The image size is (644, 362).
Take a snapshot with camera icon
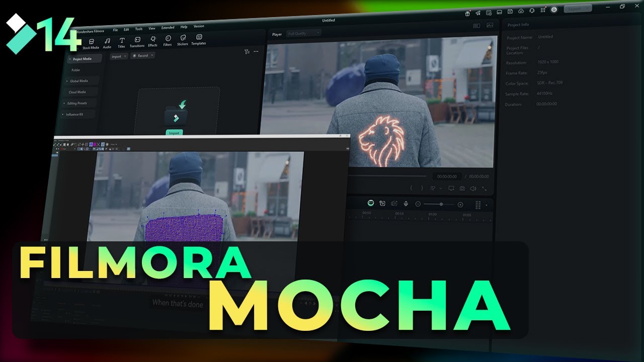462,189
